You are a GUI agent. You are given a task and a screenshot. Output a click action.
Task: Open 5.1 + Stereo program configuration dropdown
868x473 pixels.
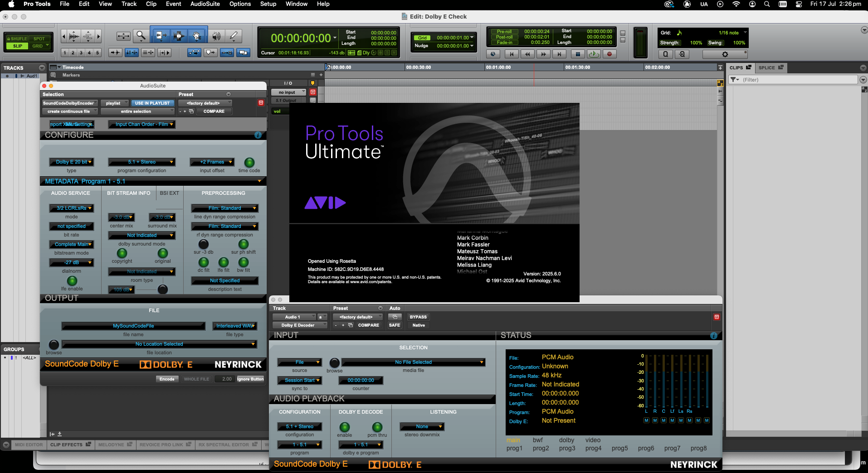(141, 162)
